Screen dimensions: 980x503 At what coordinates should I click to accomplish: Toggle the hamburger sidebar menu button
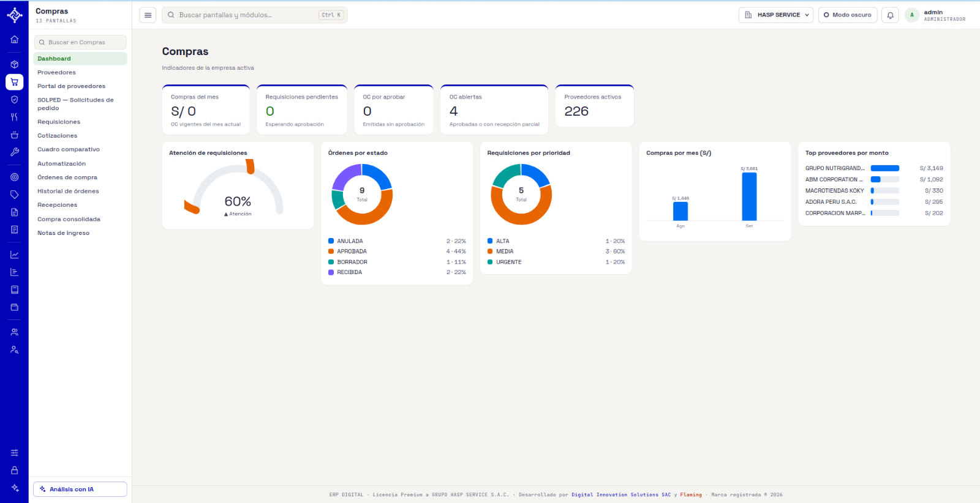148,15
